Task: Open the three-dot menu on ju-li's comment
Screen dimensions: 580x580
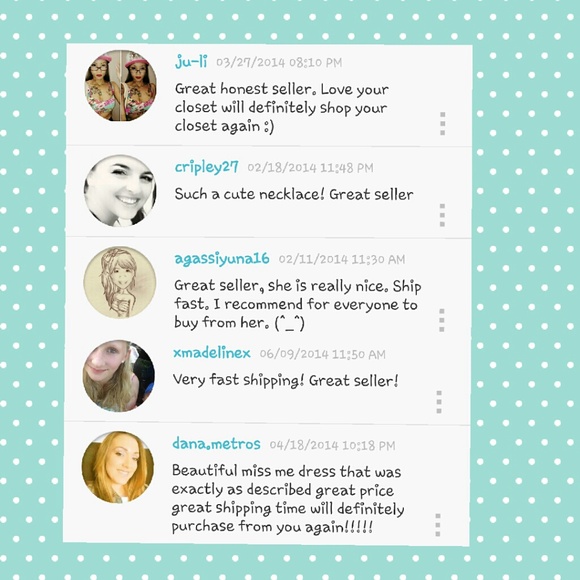Action: [442, 124]
